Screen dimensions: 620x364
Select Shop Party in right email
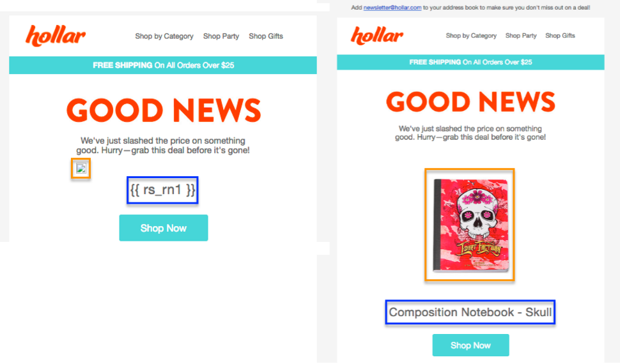(x=521, y=36)
